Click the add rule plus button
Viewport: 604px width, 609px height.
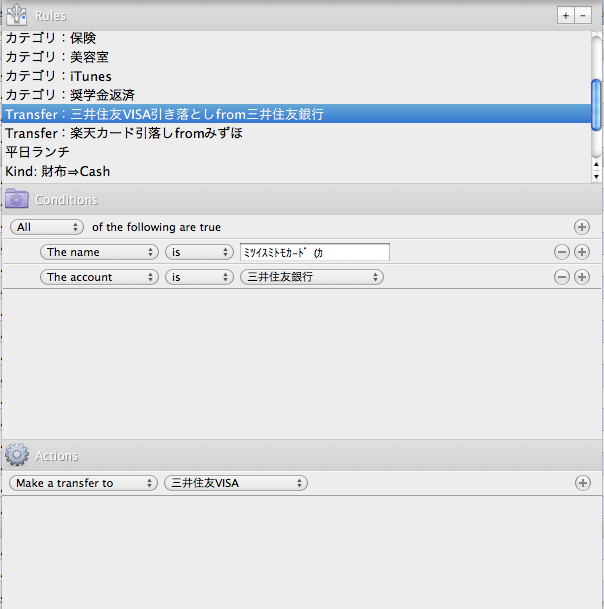566,16
